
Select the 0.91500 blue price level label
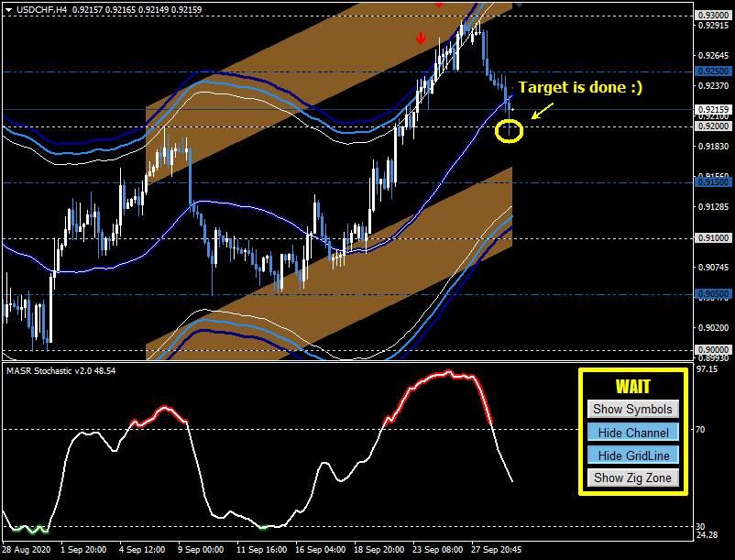pyautogui.click(x=713, y=182)
